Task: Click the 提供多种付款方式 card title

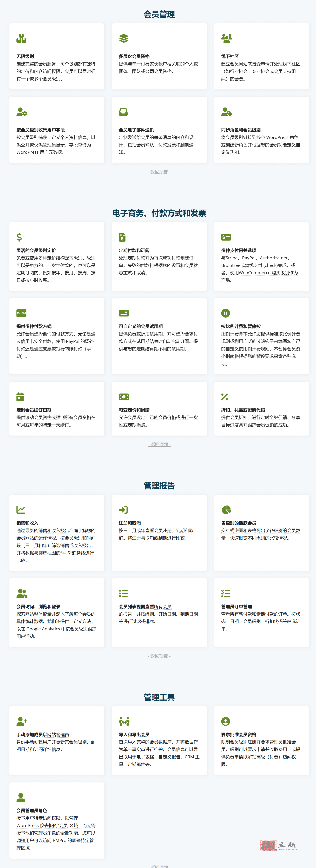Action: pyautogui.click(x=34, y=326)
